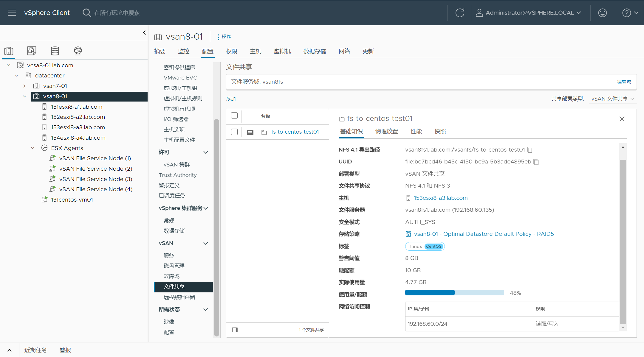Switch to VMs and Templates inventory view
644x357 pixels.
(32, 51)
